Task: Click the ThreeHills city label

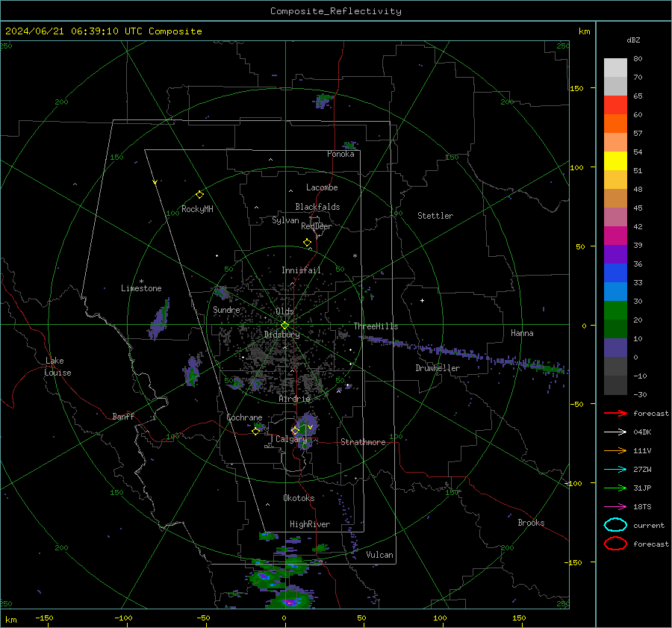Action: tap(376, 326)
